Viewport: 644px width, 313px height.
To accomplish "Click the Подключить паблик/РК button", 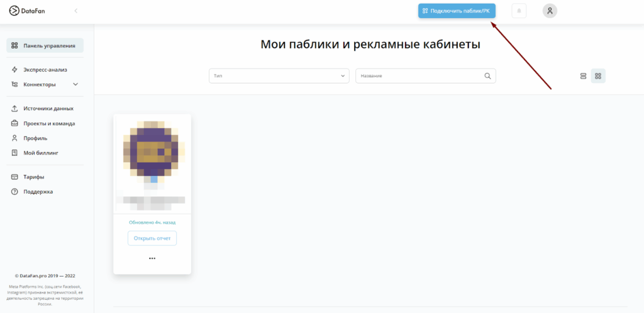I will coord(457,11).
